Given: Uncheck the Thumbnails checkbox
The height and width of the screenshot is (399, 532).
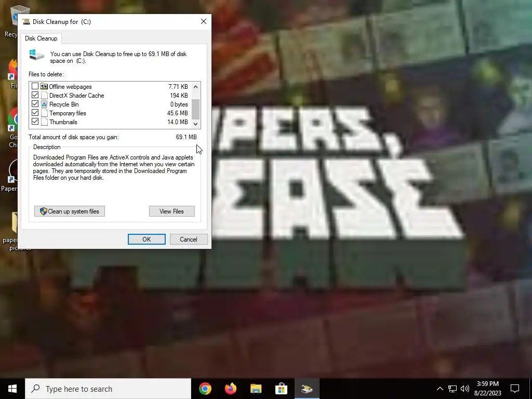Looking at the screenshot, I should coord(35,122).
